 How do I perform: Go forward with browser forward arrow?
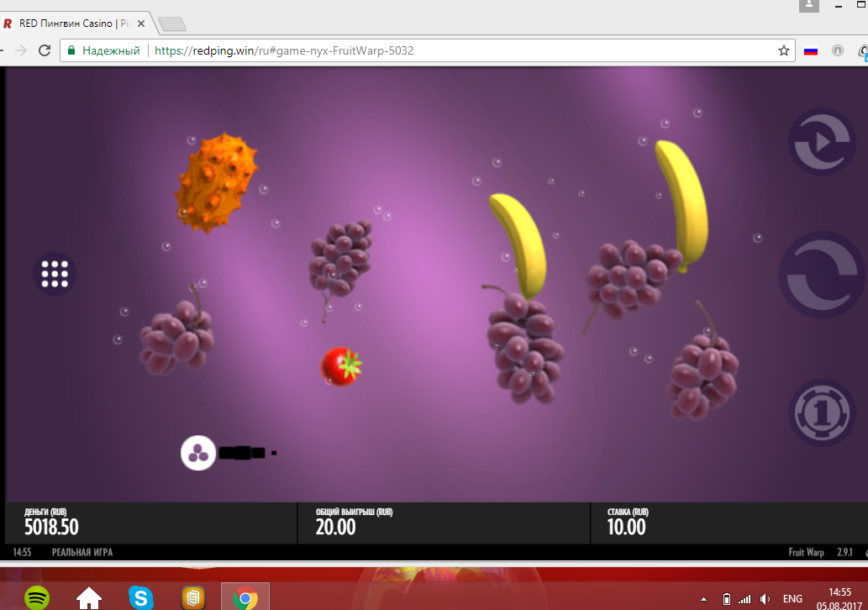click(21, 50)
